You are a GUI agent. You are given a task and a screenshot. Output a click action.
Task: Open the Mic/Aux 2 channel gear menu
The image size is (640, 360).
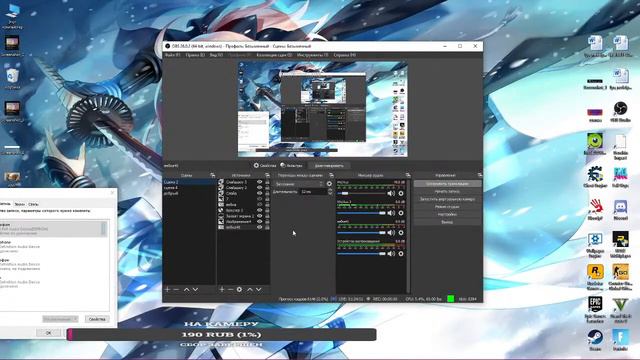tap(401, 213)
